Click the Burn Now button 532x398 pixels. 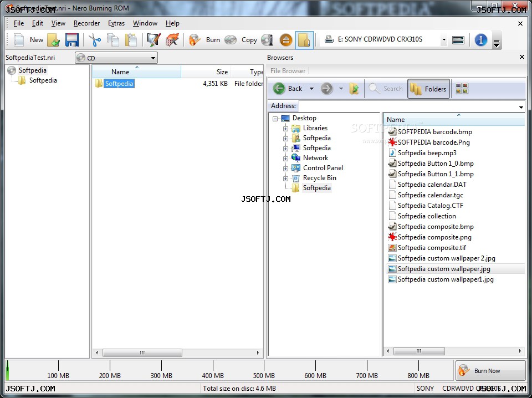click(490, 371)
